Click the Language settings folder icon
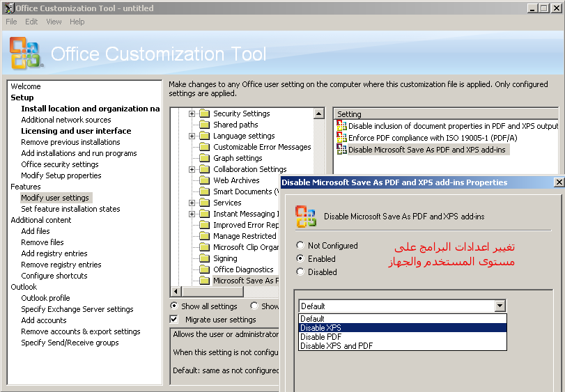Image resolution: width=565 pixels, height=392 pixels. [x=205, y=136]
